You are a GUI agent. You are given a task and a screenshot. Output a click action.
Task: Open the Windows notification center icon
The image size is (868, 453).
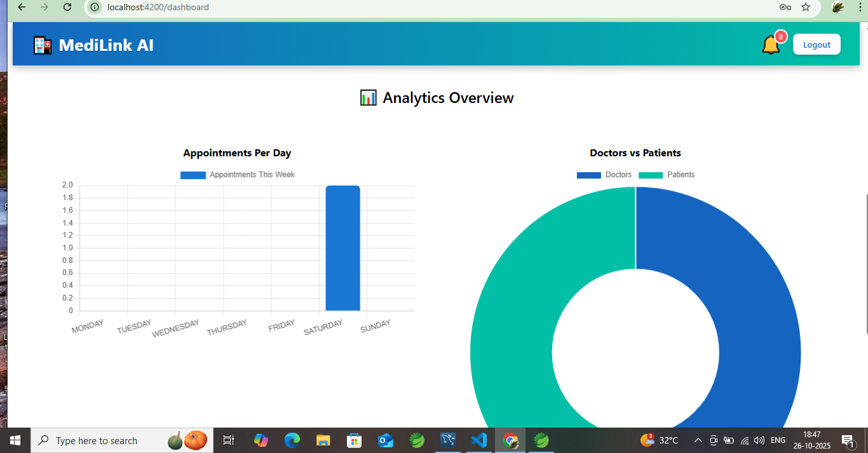[x=847, y=440]
